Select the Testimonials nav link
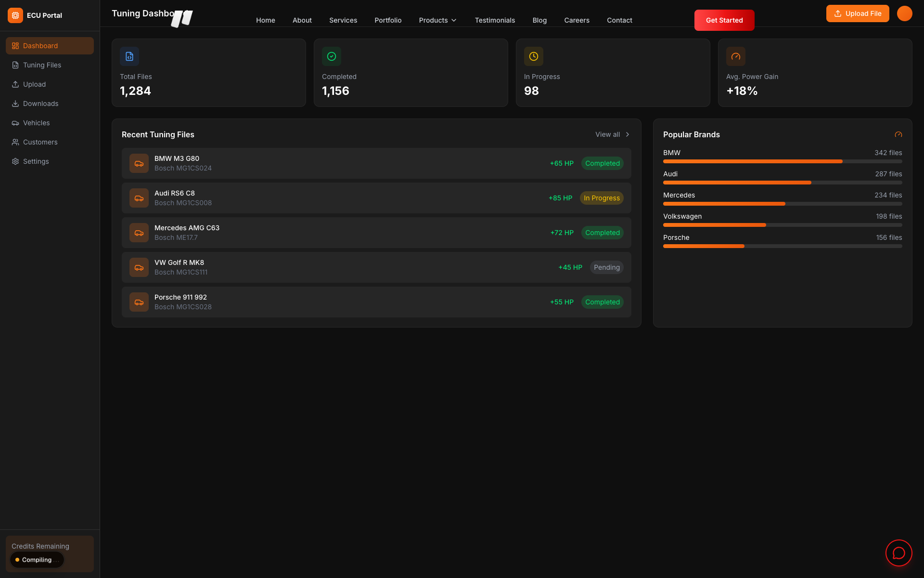 click(x=495, y=20)
